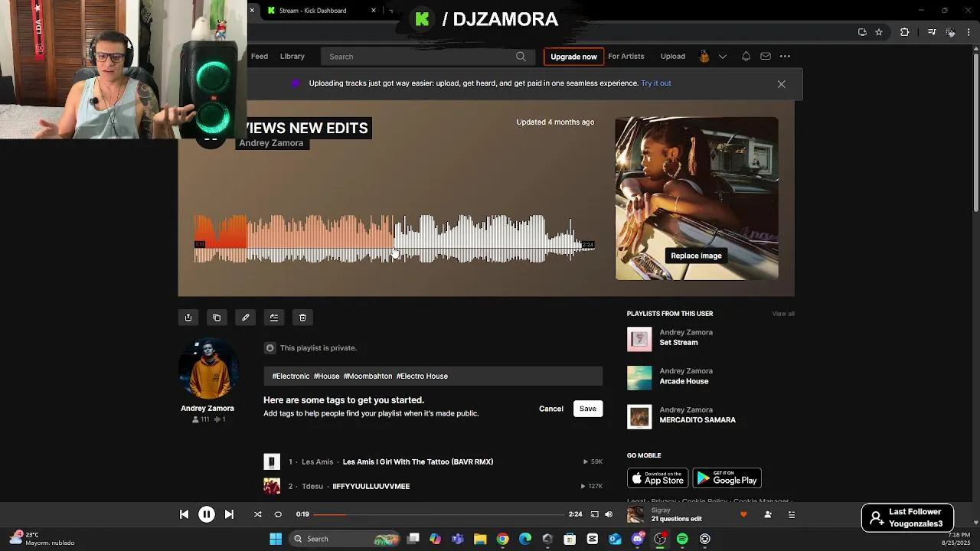
Task: Click the Andrey Zamora playlist author label
Action: [271, 143]
